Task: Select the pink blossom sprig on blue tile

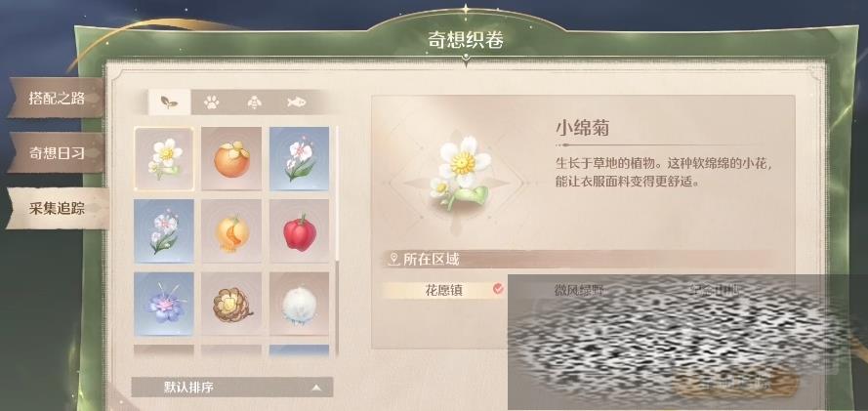Action: click(300, 158)
